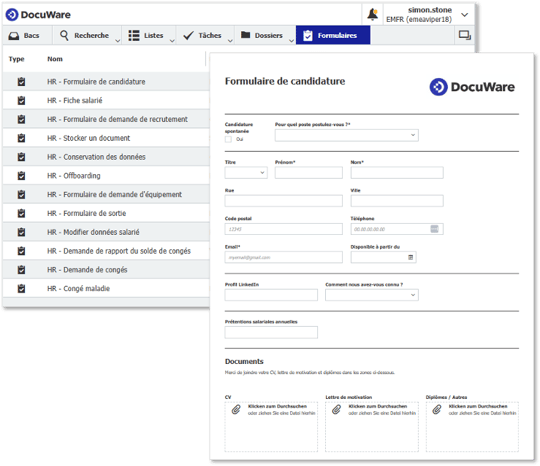
Task: Open the notifications bell
Action: [372, 14]
